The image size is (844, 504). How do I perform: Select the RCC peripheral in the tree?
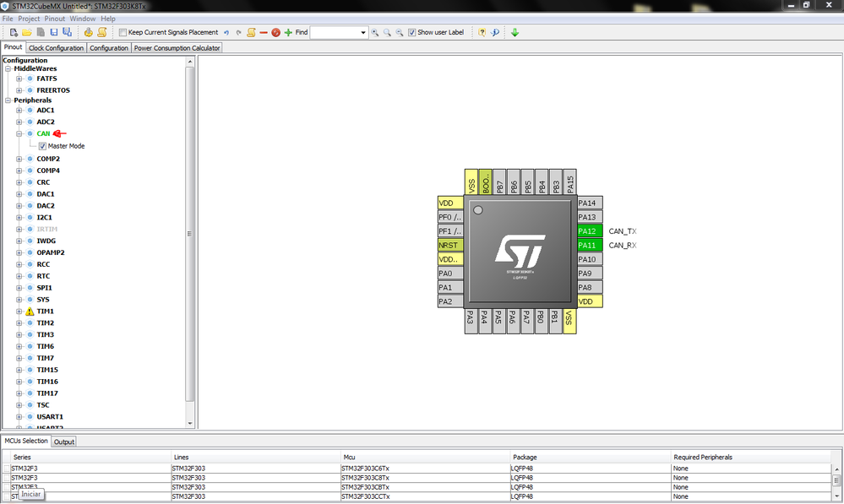(x=43, y=264)
